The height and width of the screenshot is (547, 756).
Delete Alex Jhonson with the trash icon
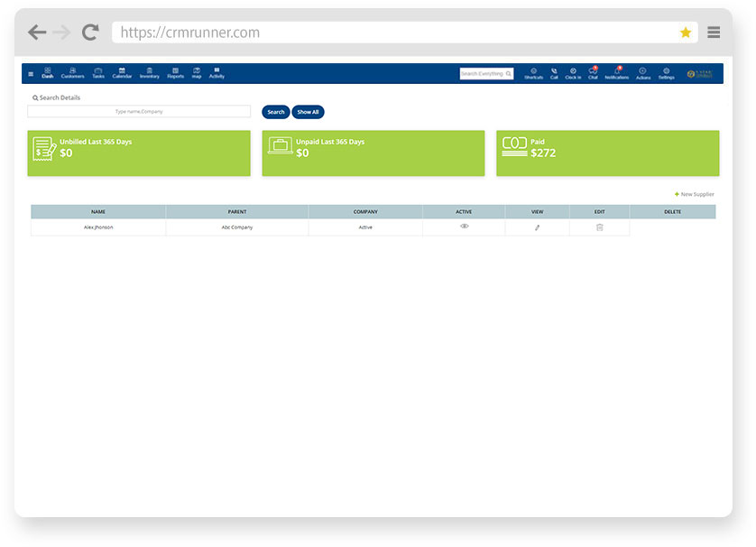[599, 227]
